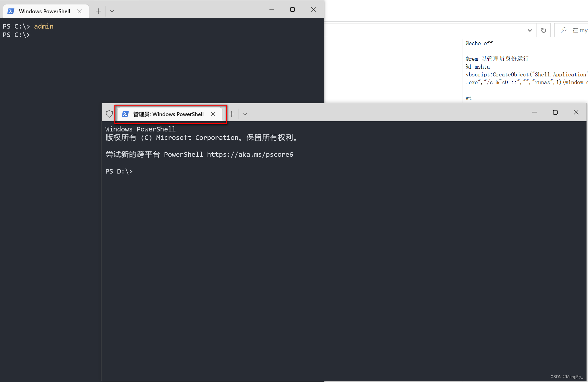Minimize the back PowerShell window

[272, 10]
